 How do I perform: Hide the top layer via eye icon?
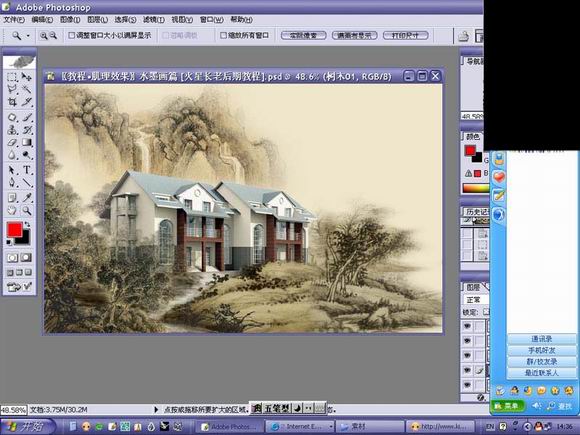tap(467, 326)
